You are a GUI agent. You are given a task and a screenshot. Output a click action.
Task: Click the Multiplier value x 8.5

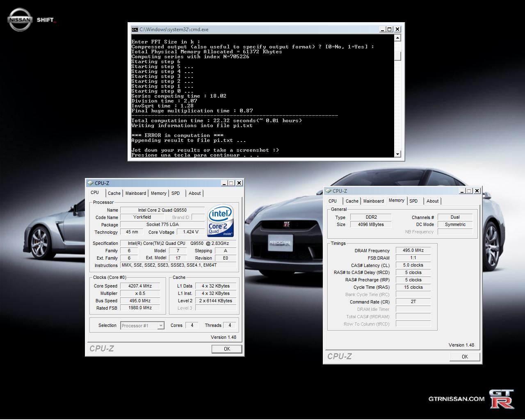[140, 293]
